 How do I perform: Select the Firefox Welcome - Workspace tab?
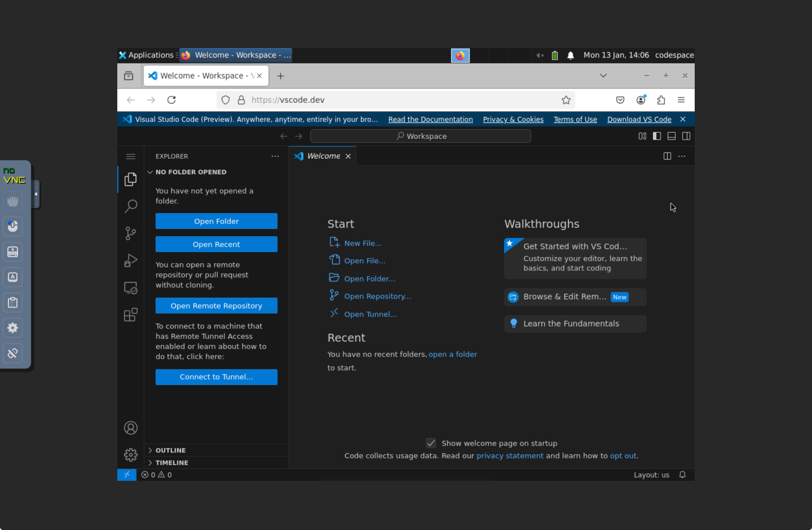206,75
